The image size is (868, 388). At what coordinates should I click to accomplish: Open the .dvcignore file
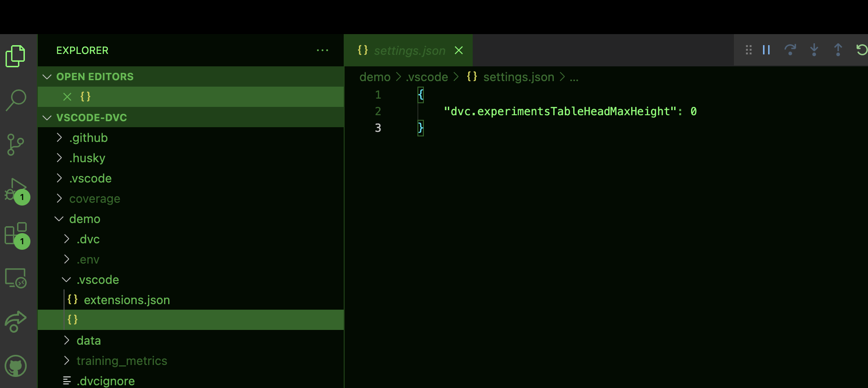pyautogui.click(x=106, y=381)
